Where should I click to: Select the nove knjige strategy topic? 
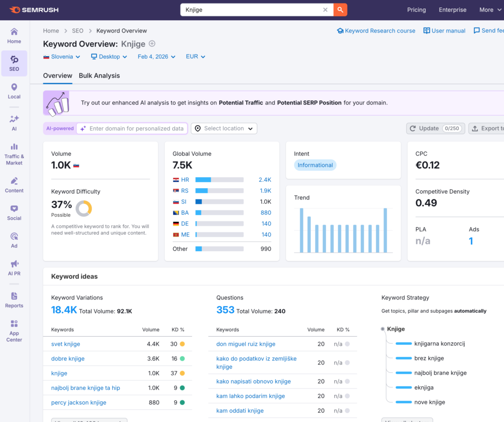tap(430, 402)
